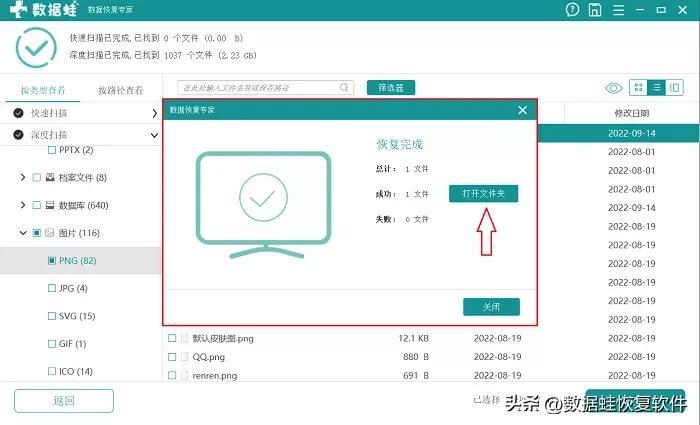Check the database (640) checkbox
This screenshot has height=425, width=700.
point(37,205)
